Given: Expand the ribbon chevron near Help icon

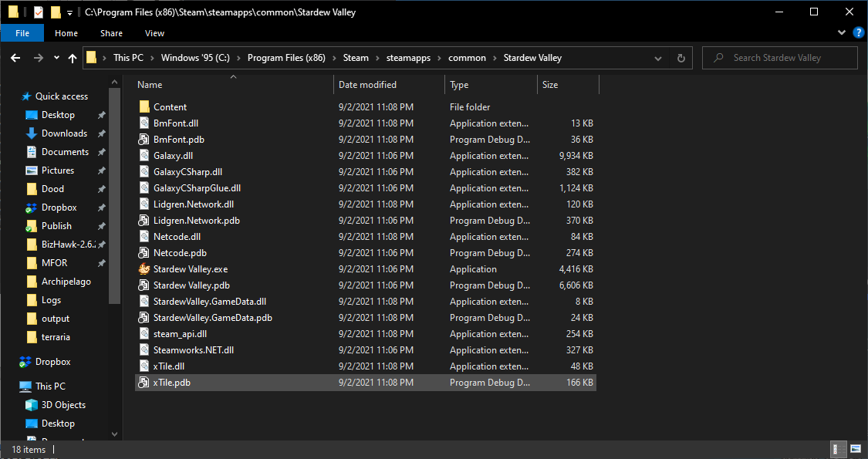Looking at the screenshot, I should click(x=841, y=32).
